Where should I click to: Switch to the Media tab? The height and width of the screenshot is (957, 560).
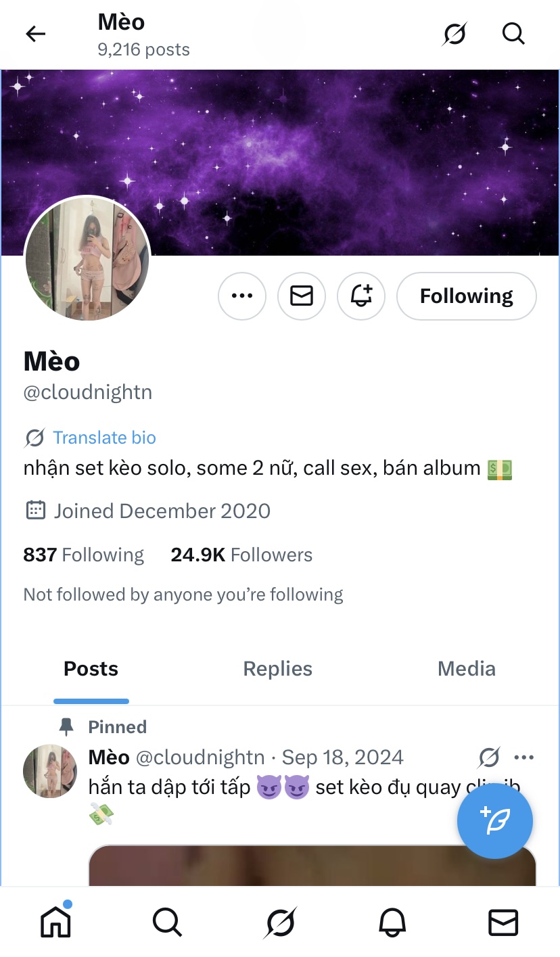(x=467, y=669)
